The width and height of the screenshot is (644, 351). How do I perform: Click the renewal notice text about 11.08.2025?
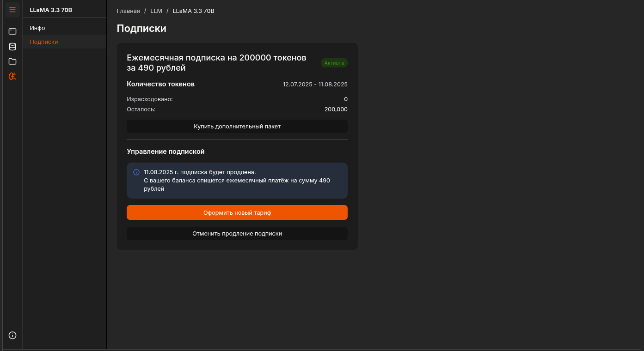[237, 181]
